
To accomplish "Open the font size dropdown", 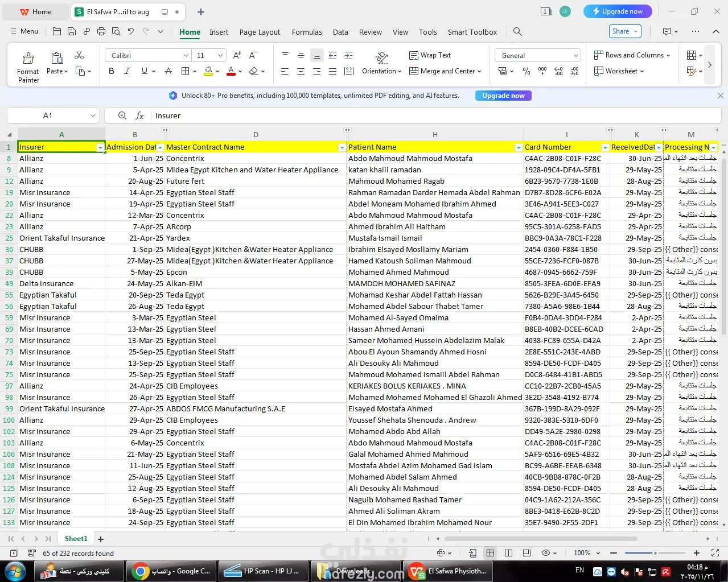I will tap(220, 55).
